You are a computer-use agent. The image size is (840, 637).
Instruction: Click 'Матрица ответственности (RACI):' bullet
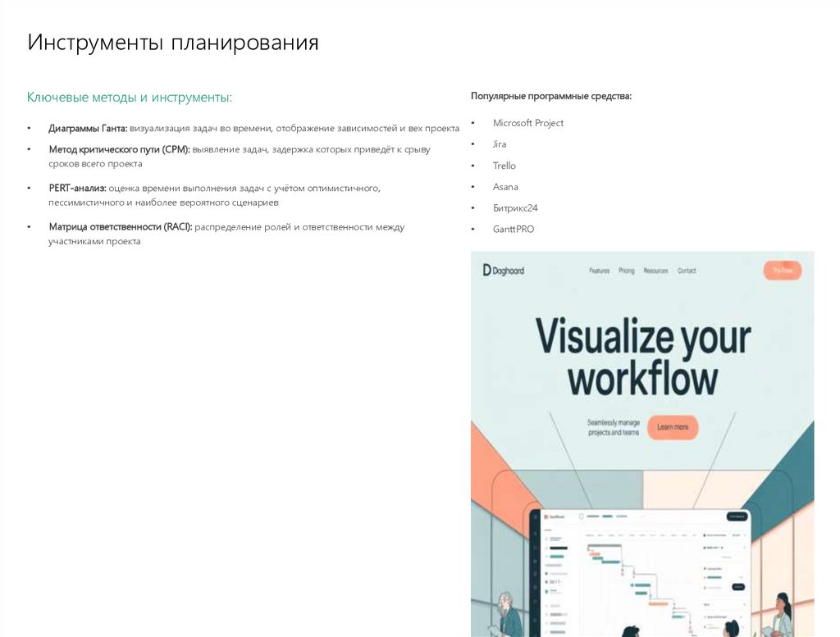tap(121, 227)
